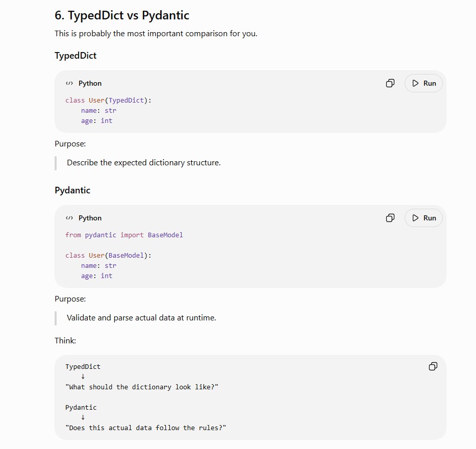
Task: Copy the Pydantic BaseModel code block
Action: pos(390,218)
